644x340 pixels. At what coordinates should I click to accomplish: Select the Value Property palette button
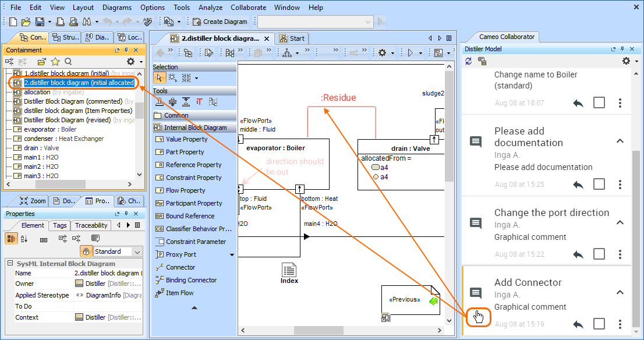click(x=186, y=139)
